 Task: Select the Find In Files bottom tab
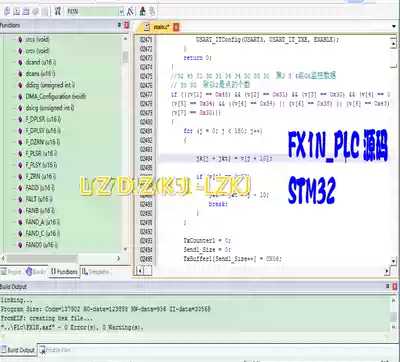click(x=55, y=350)
